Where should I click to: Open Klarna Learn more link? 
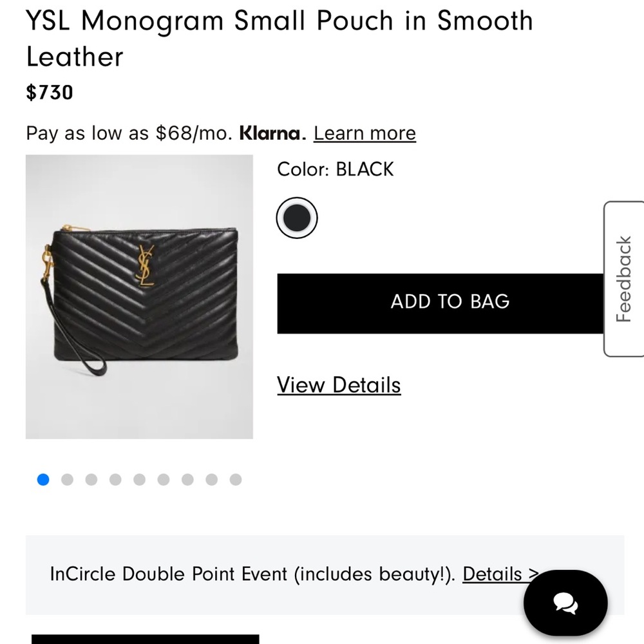coord(364,133)
